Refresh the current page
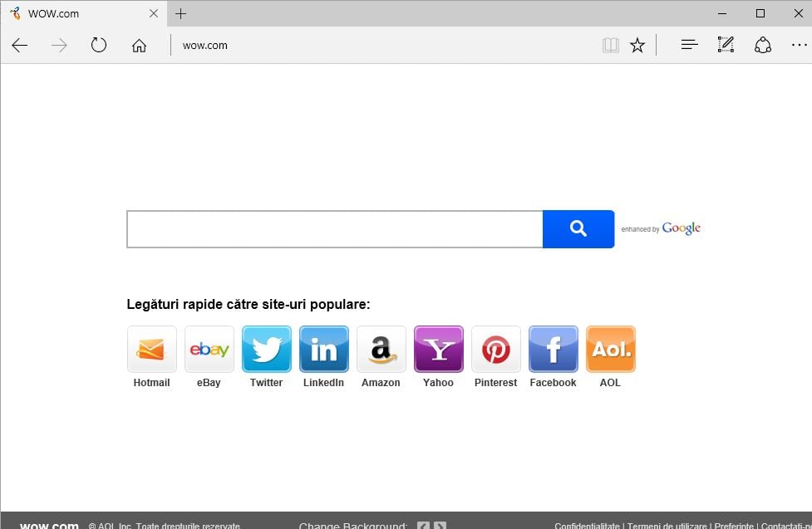This screenshot has width=812, height=529. coord(98,45)
